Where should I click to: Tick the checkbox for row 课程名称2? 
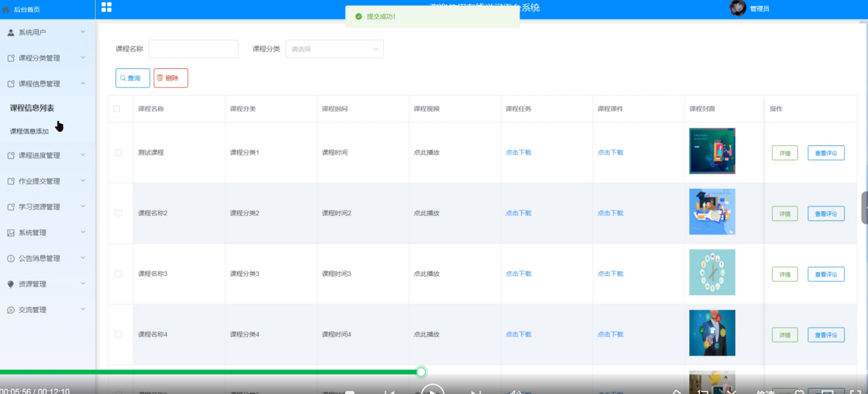click(x=119, y=213)
